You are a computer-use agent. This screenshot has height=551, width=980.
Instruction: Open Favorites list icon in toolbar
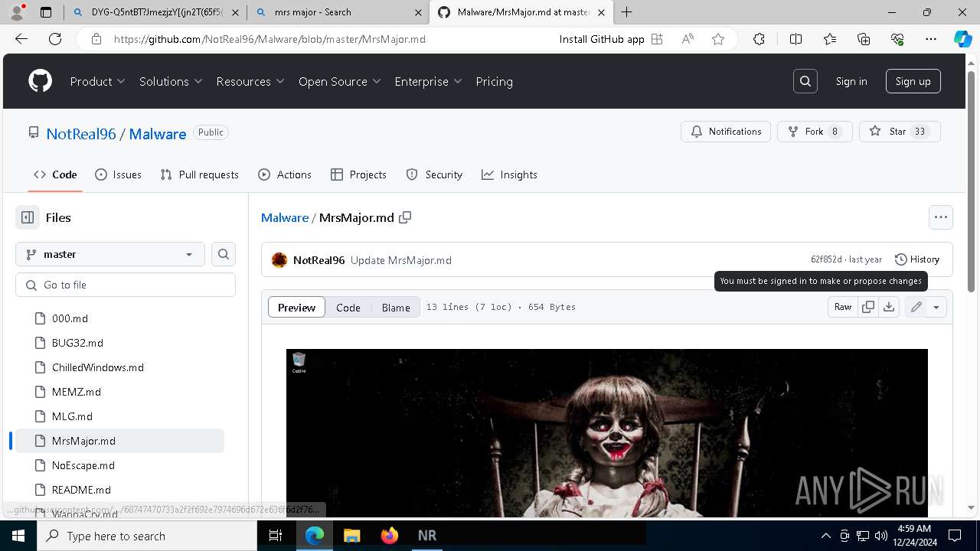(x=830, y=39)
